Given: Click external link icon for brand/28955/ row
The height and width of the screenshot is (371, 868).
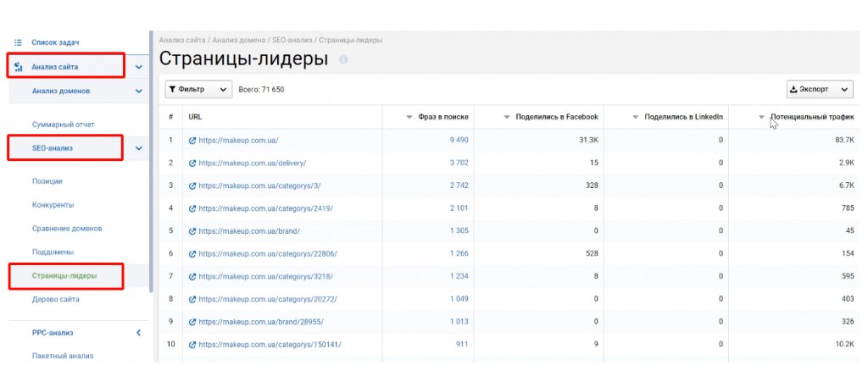Looking at the screenshot, I should [x=192, y=322].
